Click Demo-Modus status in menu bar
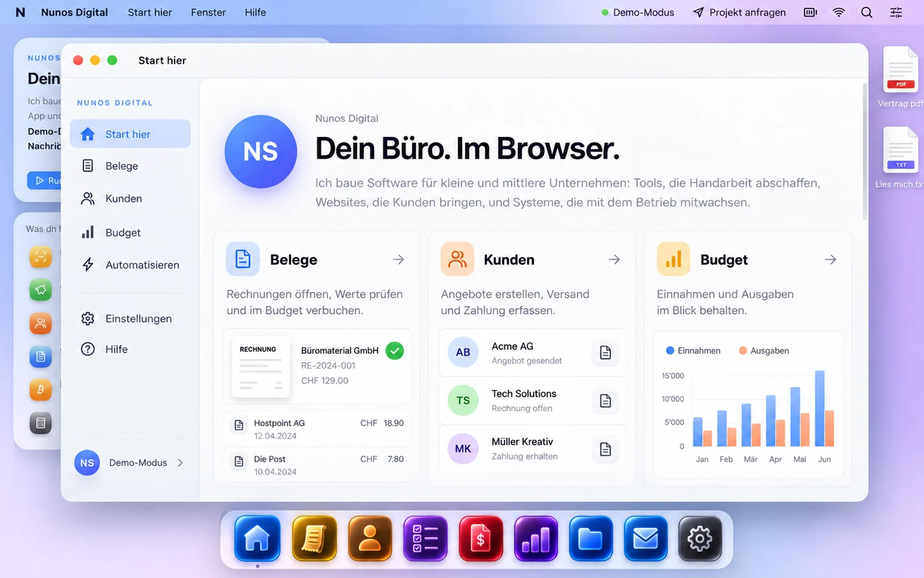This screenshot has height=578, width=924. [x=638, y=12]
